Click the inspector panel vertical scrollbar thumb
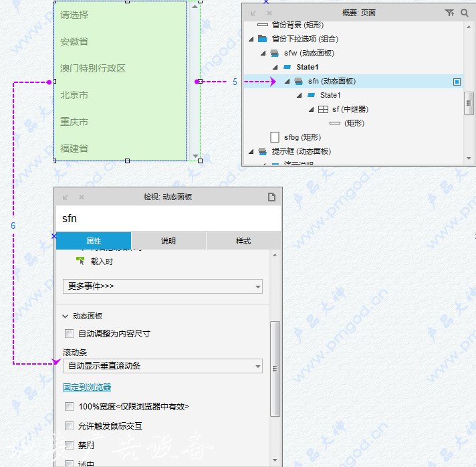Image resolution: width=476 pixels, height=467 pixels. pos(275,369)
